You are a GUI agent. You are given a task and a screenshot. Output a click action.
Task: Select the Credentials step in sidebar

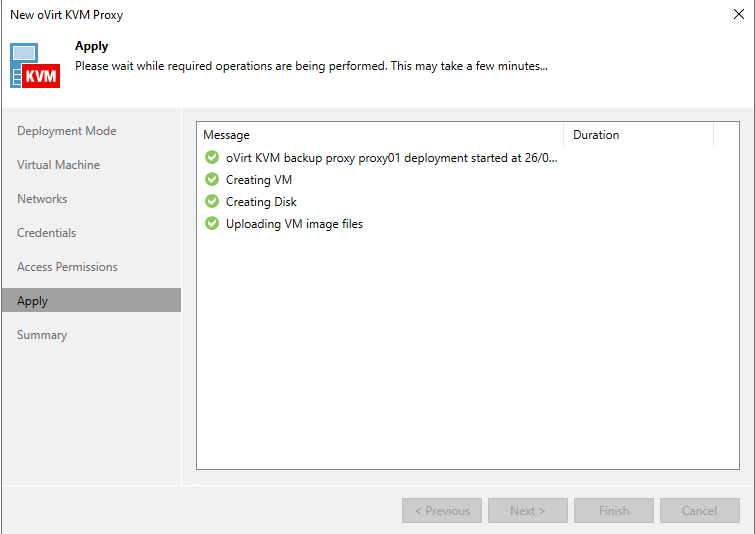point(47,233)
